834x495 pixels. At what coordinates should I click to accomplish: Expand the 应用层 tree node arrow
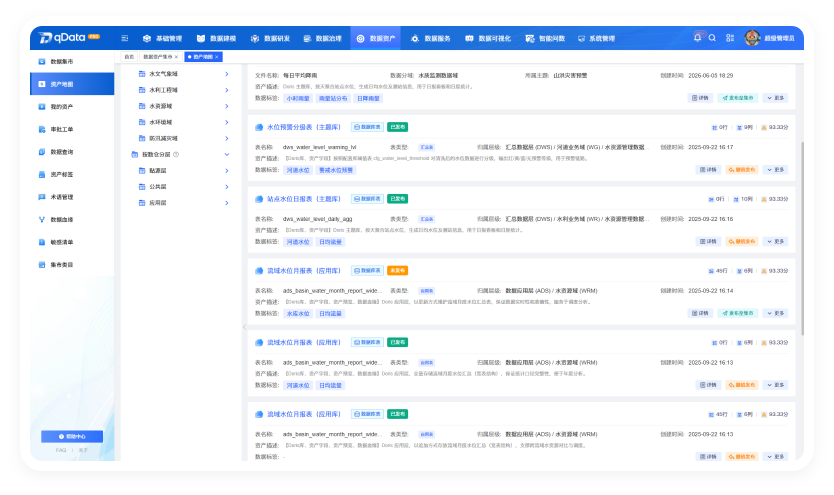(x=227, y=203)
